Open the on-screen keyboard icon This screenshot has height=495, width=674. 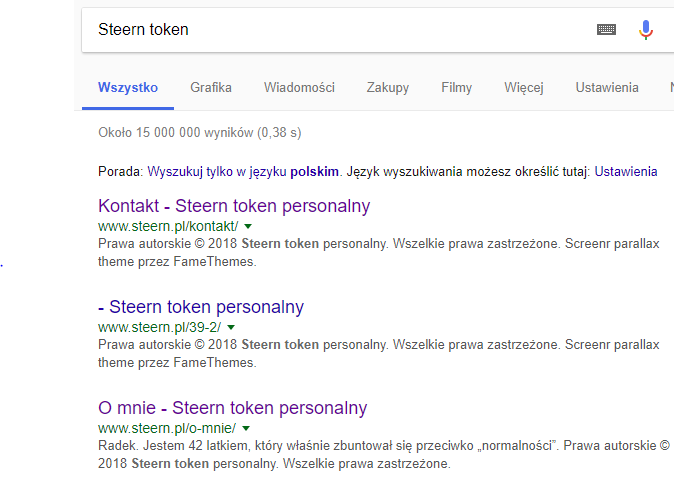point(606,30)
